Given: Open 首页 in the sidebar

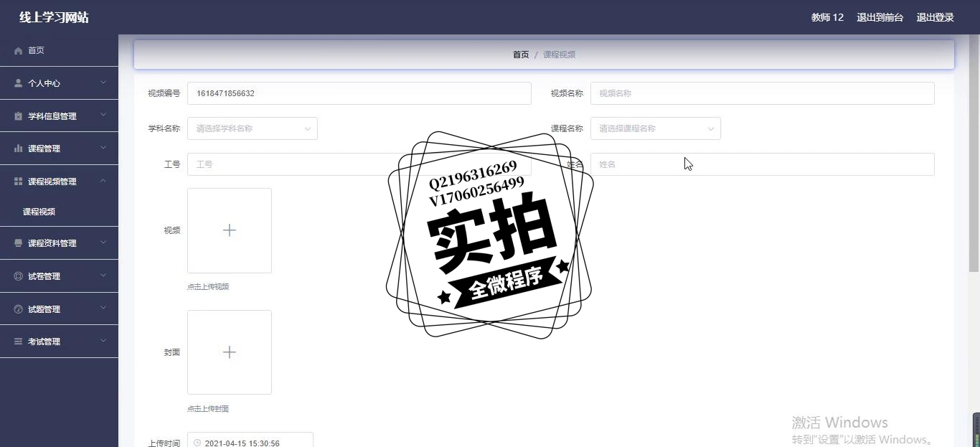Looking at the screenshot, I should click(x=59, y=50).
